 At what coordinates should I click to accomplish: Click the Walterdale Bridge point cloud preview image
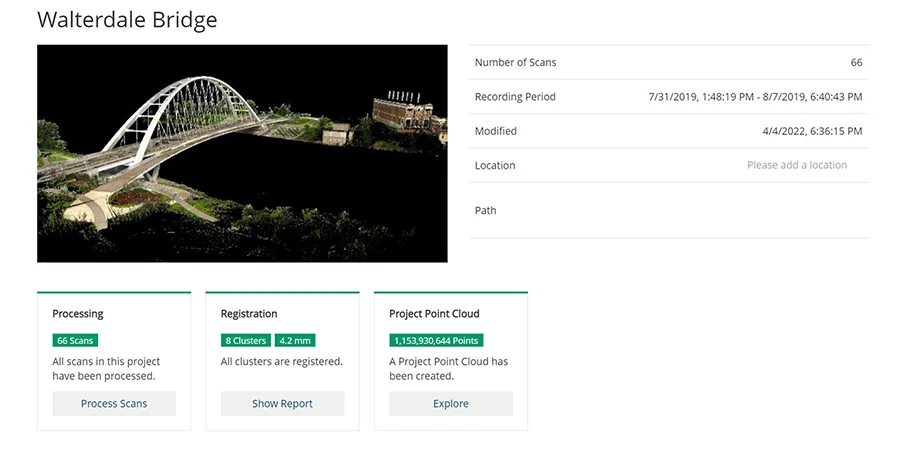click(x=242, y=153)
